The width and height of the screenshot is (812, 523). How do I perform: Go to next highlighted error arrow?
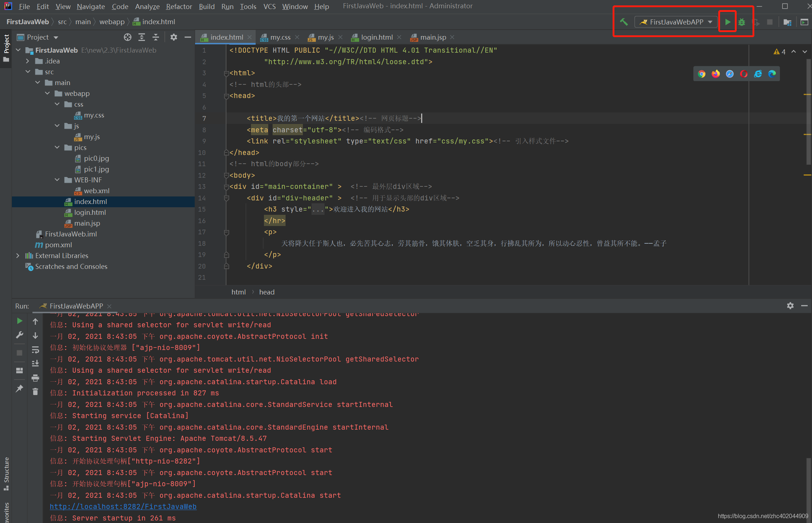(805, 52)
